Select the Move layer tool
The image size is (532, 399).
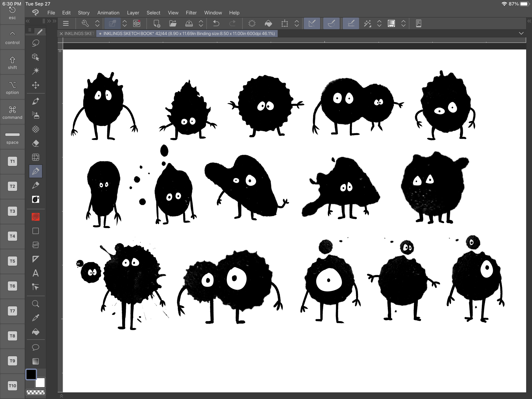(36, 85)
